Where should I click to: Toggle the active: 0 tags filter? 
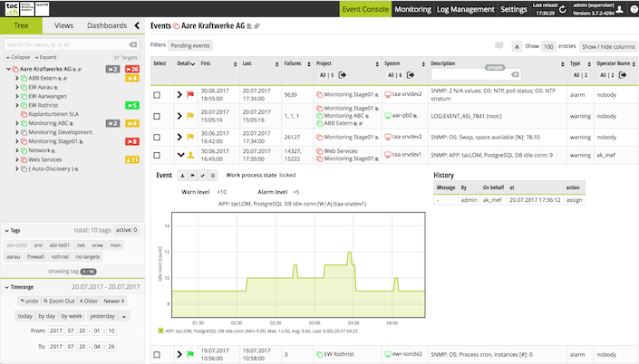[126, 230]
